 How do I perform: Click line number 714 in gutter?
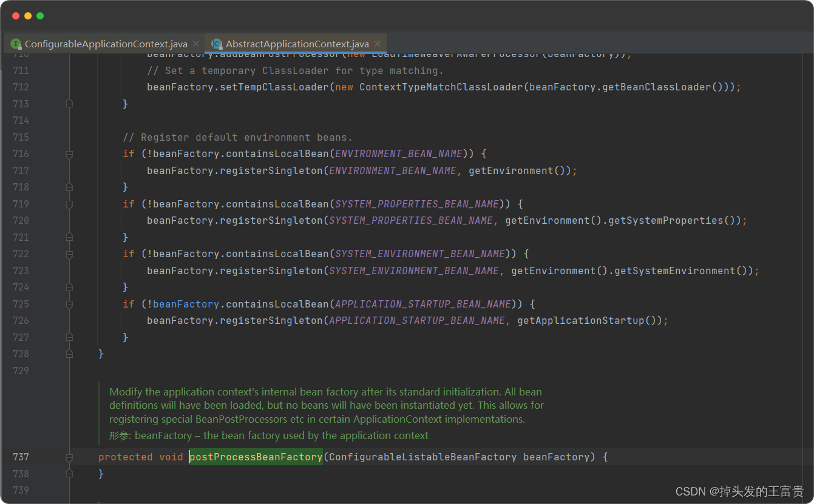[21, 120]
